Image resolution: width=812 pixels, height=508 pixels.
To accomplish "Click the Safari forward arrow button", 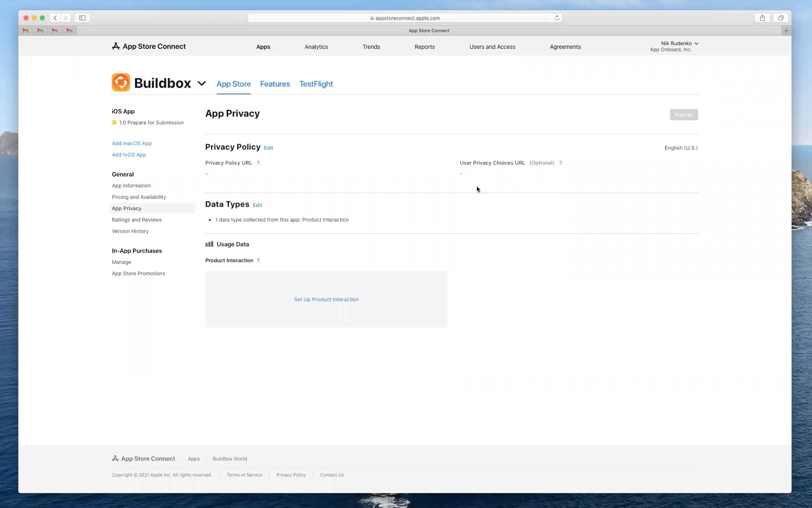I will tap(65, 18).
